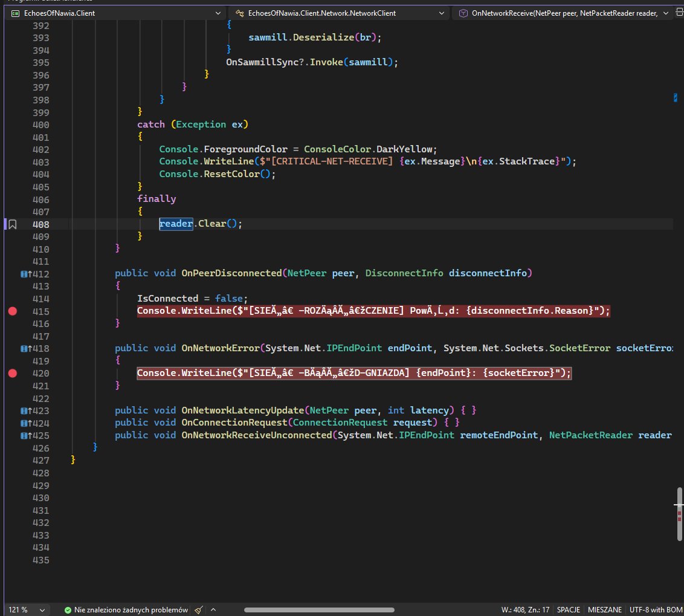Screen dimensions: 684x616
Task: Click the C# project icon beside EchoesOfNawia.Client
Action: pyautogui.click(x=15, y=13)
